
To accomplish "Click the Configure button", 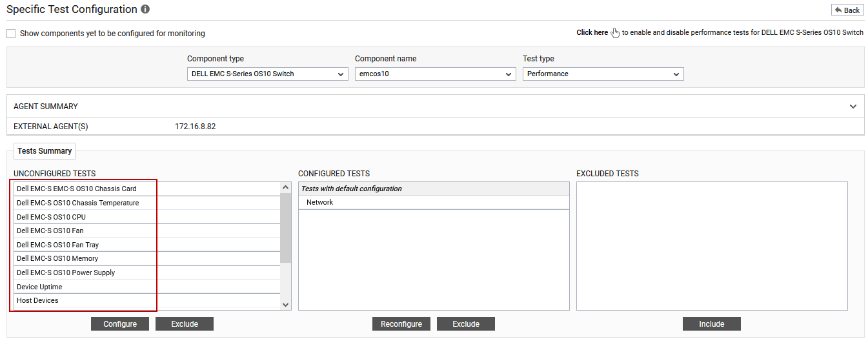I will pyautogui.click(x=120, y=324).
